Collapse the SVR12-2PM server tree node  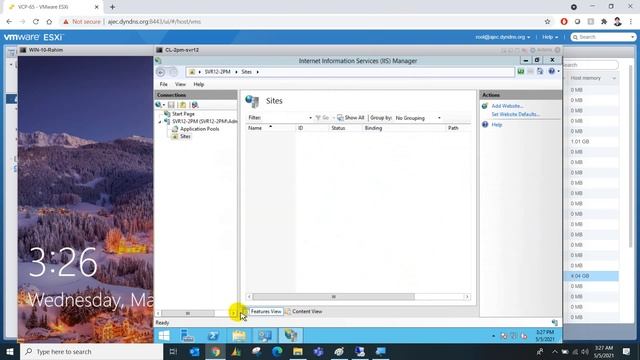(160, 122)
